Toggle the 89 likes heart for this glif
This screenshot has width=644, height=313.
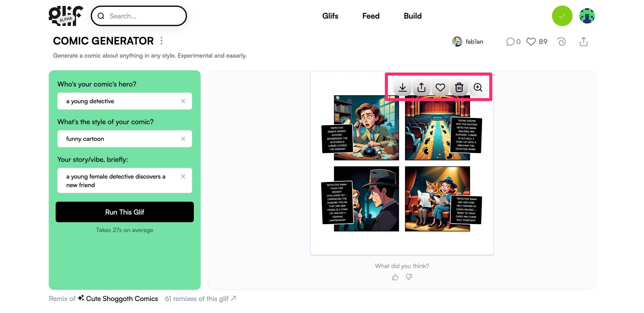[x=531, y=42]
